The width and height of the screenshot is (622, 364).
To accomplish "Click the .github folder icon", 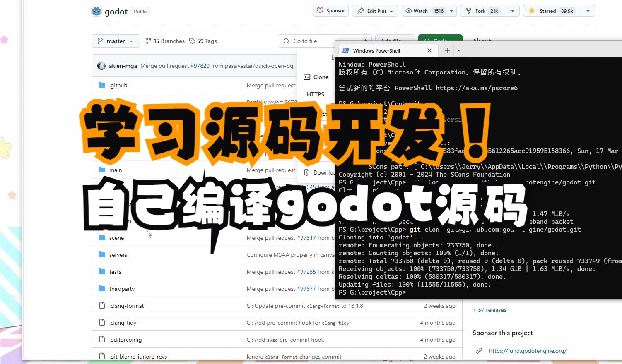I will tap(102, 85).
